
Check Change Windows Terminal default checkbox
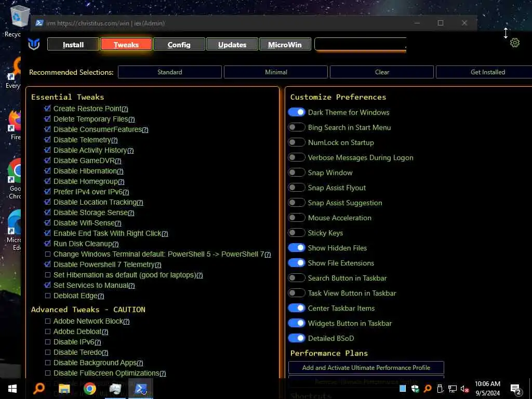click(x=47, y=254)
